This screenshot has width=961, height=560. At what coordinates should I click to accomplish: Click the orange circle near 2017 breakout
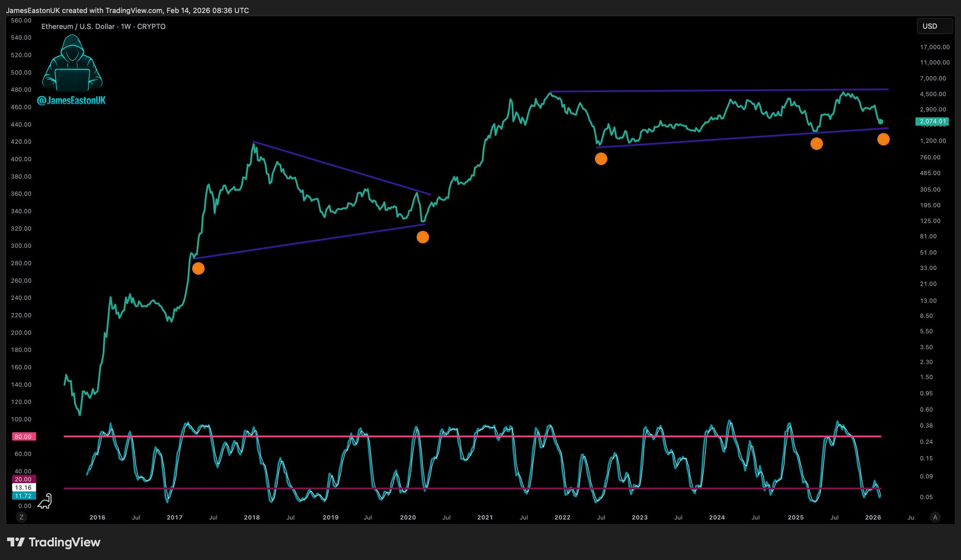[x=198, y=269]
